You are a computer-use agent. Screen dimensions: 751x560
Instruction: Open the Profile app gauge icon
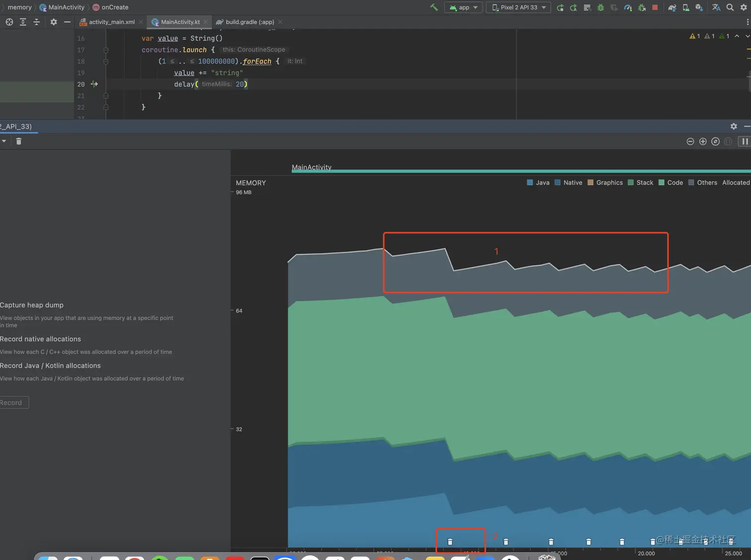[628, 7]
